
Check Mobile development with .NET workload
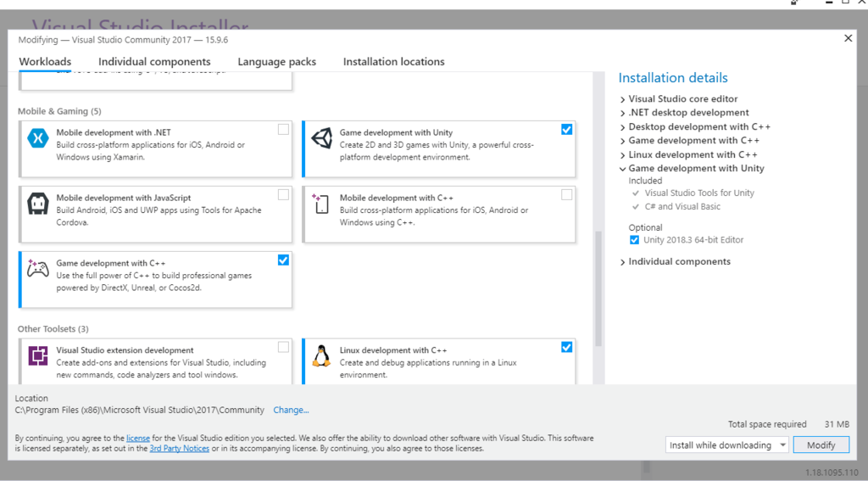point(283,130)
